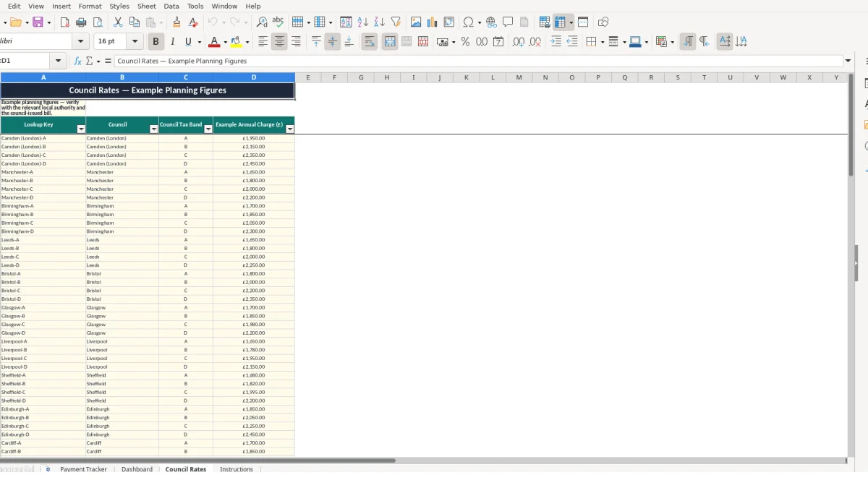Open the Insert menu
868x488 pixels.
click(61, 6)
